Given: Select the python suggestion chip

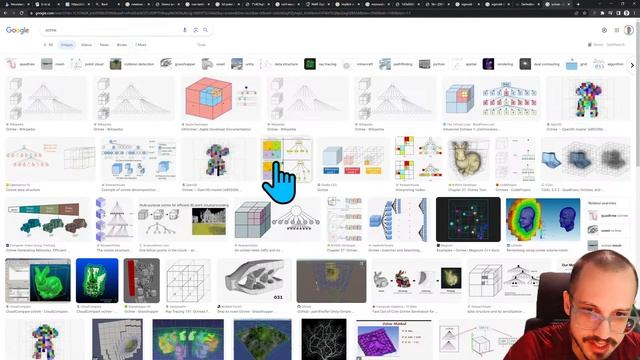Looking at the screenshot, I should (x=433, y=64).
